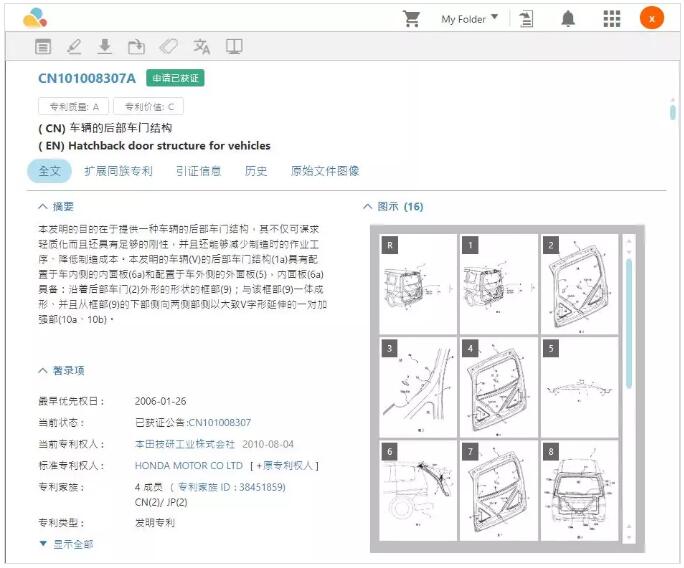
Task: Select figure thumbnail number 4
Action: (x=499, y=386)
